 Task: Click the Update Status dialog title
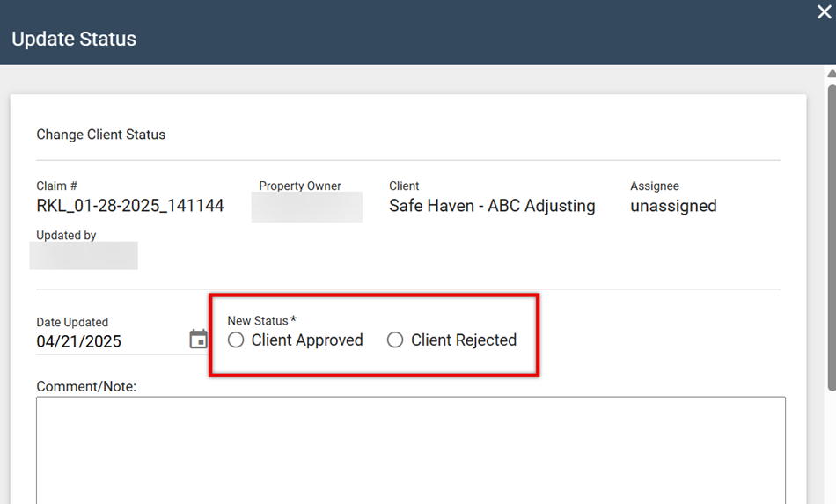click(74, 40)
